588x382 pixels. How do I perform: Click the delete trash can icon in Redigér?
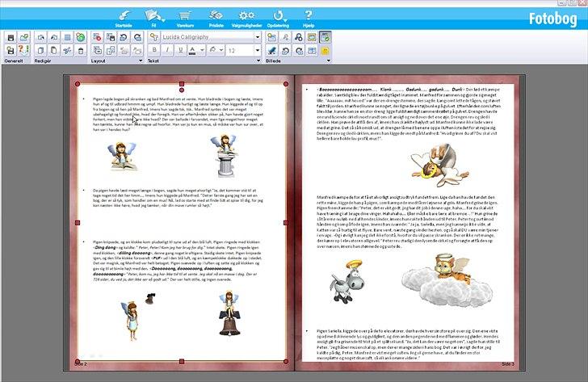(80, 50)
